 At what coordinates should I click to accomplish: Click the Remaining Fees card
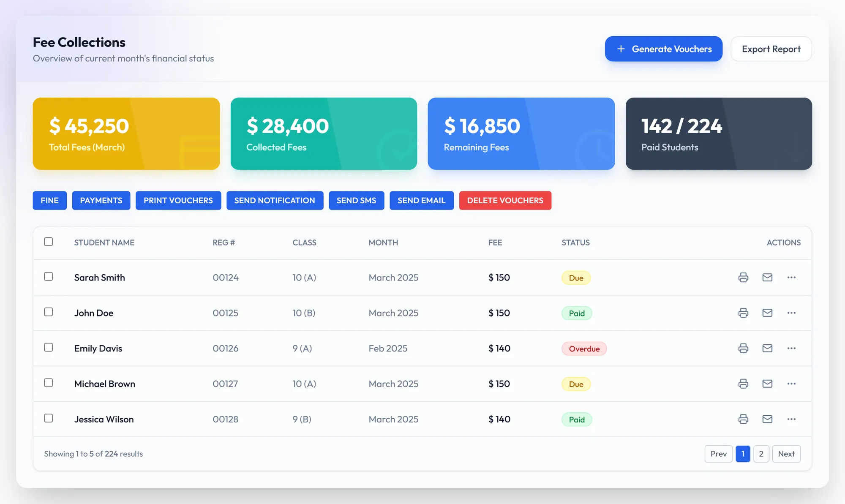click(521, 134)
